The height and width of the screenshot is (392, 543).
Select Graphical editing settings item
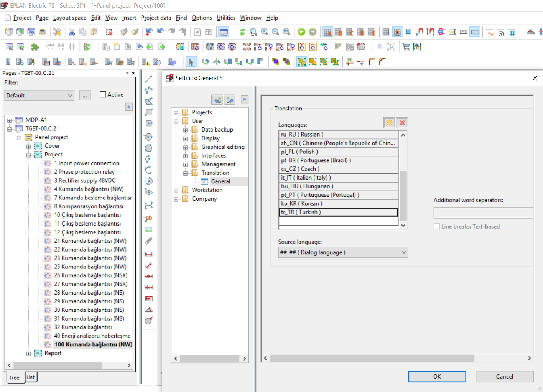coord(223,147)
